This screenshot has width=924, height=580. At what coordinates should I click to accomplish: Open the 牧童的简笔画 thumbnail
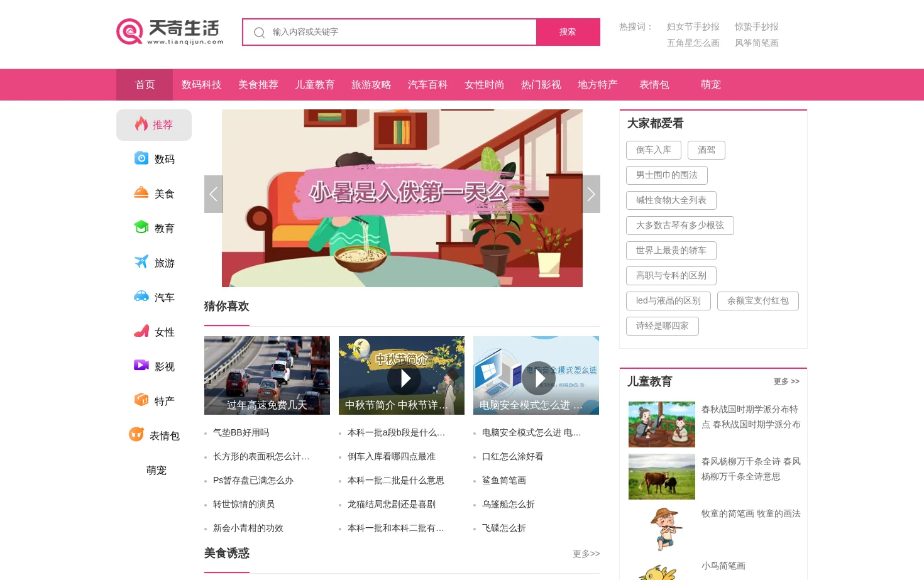(662, 528)
